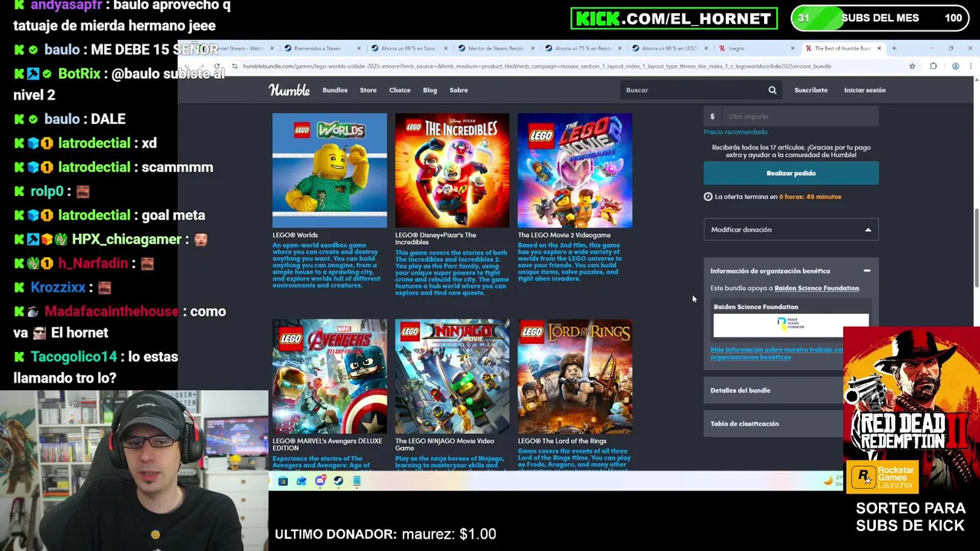Open Steam icon in the taskbar
Screen dimensions: 980x551
point(338,481)
